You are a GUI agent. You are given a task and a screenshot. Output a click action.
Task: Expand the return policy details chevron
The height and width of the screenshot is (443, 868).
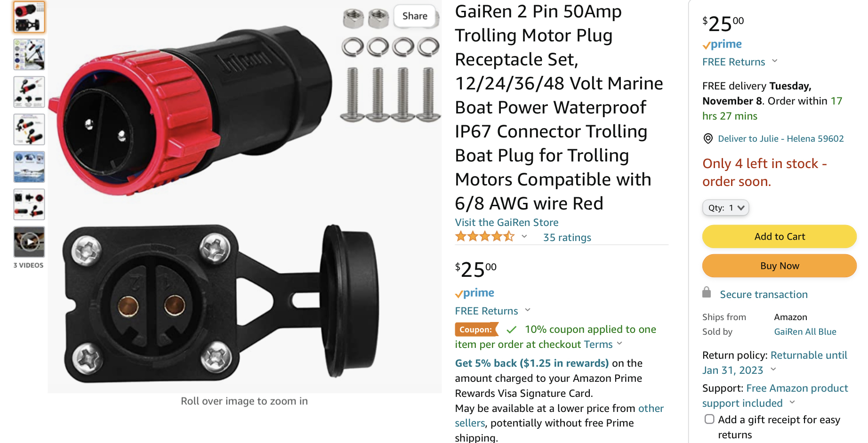[x=773, y=369]
